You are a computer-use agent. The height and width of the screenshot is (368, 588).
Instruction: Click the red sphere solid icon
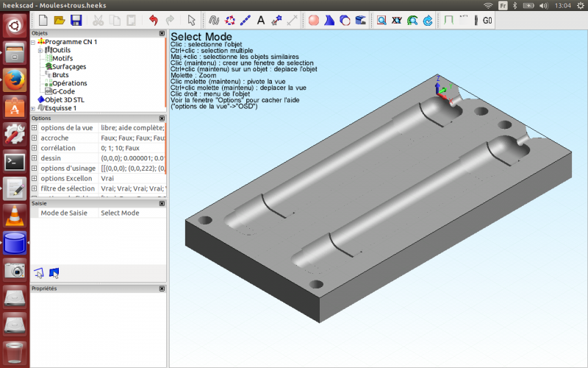click(x=314, y=21)
